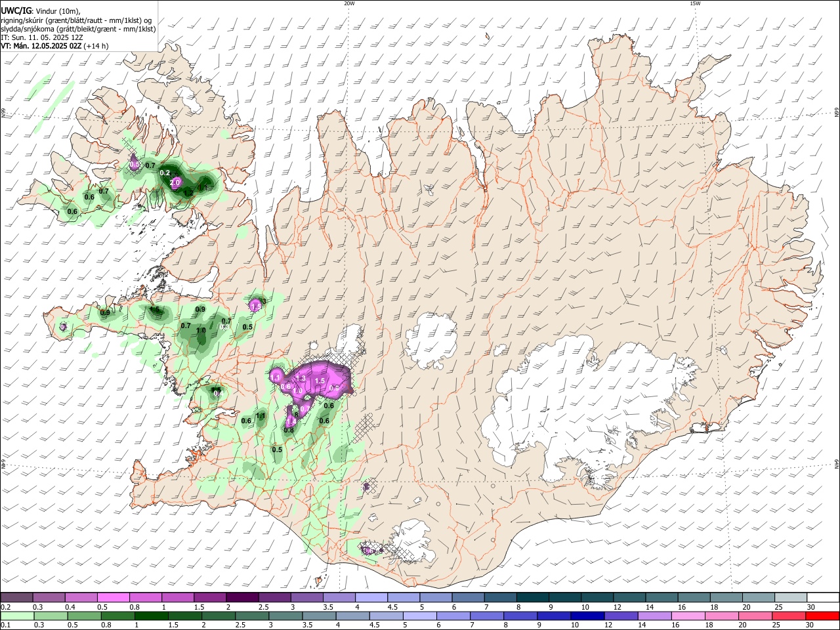The image size is (840, 630).
Task: Select the pink rain swatch between 18 and 20
Action: coord(722,616)
